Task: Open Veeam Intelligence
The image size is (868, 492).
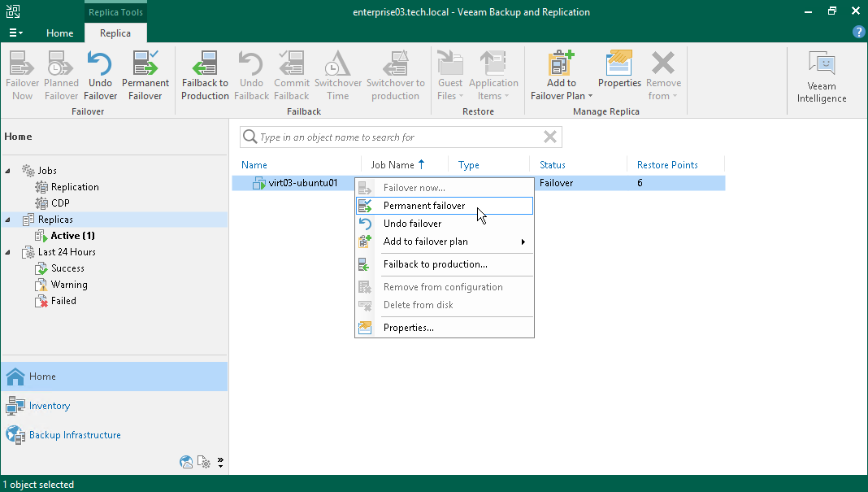Action: pos(822,77)
